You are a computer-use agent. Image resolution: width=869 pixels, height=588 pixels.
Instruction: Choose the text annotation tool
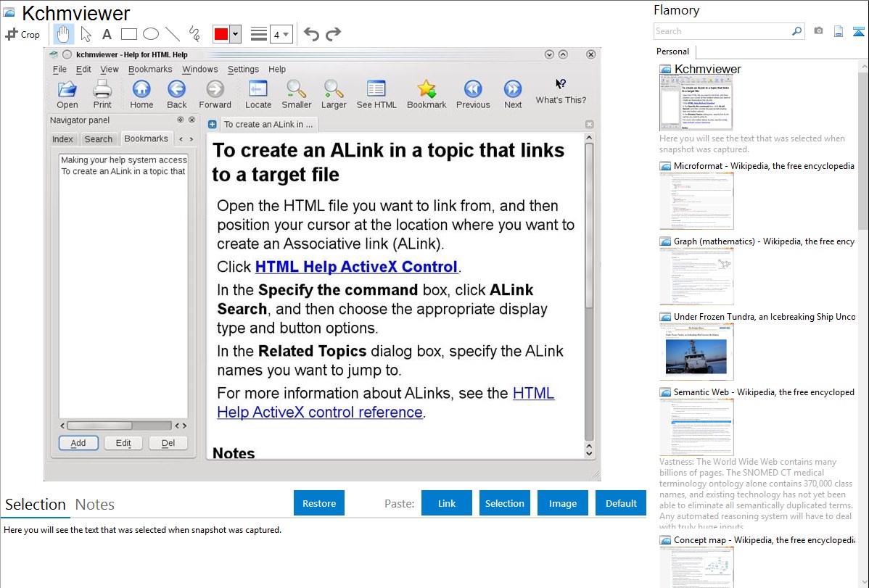click(x=107, y=34)
